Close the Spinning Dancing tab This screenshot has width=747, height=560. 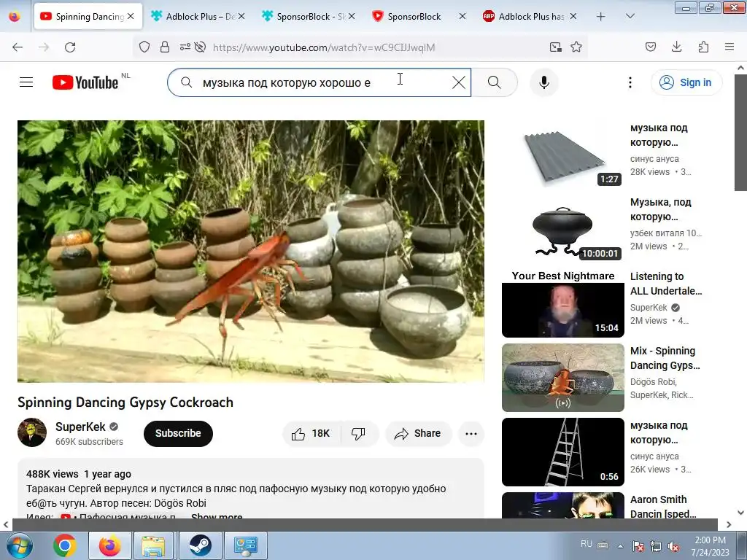pyautogui.click(x=131, y=16)
